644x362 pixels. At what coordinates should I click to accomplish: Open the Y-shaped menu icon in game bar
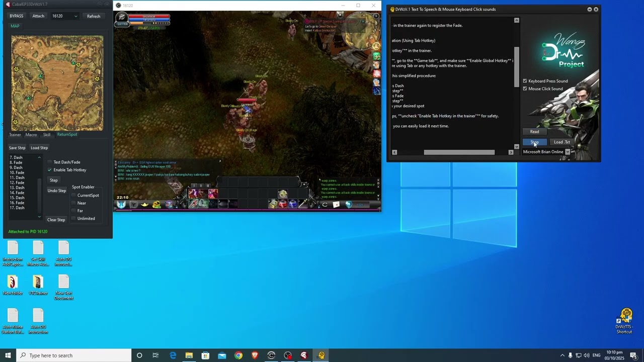133,204
